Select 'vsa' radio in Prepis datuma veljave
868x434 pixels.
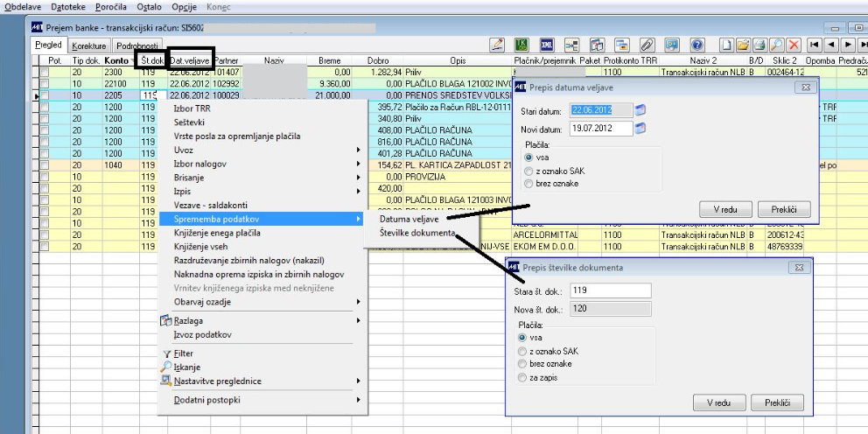tap(528, 157)
